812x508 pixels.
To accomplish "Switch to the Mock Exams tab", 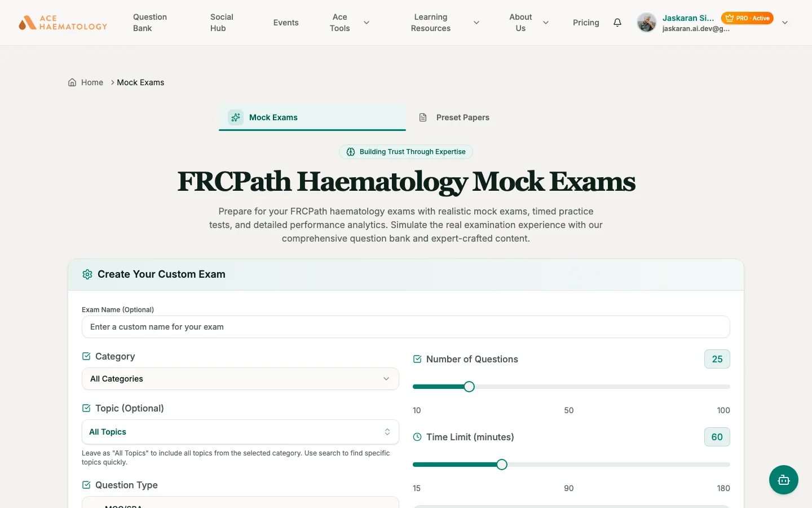I will pos(312,117).
